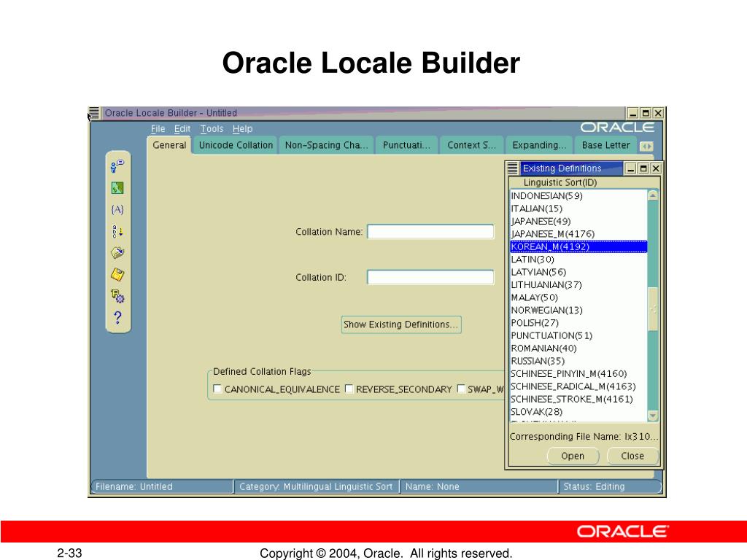The image size is (747, 560).
Task: Click the Category: Multilingual Linguistic Sort status
Action: 316,486
